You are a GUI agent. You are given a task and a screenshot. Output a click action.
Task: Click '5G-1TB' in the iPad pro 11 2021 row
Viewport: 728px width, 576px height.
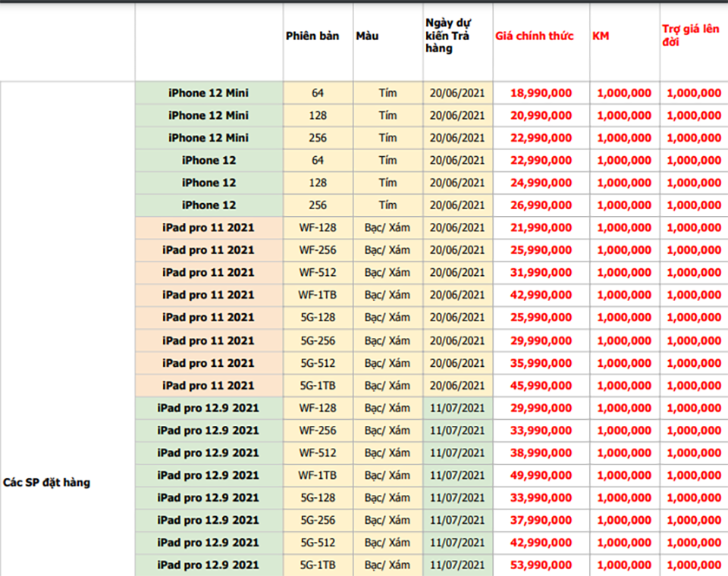click(x=318, y=385)
